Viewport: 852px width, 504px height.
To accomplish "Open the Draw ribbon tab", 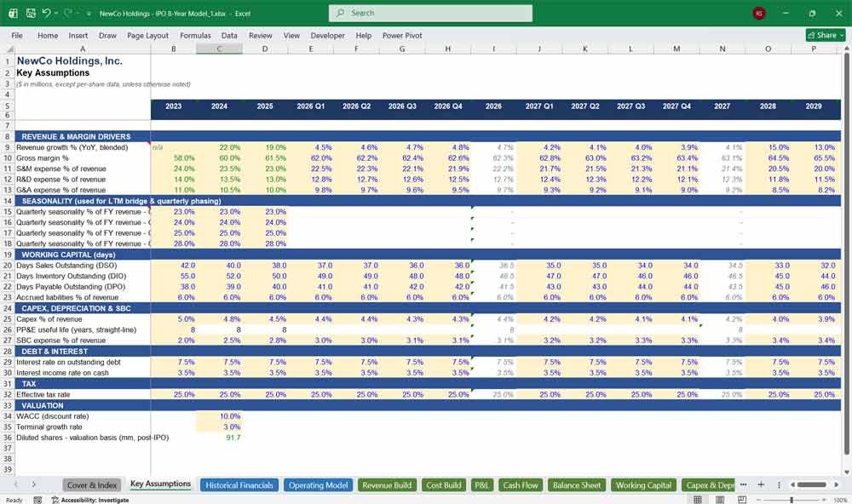I will click(107, 35).
